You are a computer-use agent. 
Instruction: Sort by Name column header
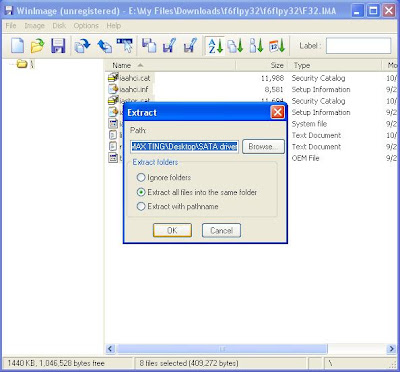pyautogui.click(x=170, y=65)
